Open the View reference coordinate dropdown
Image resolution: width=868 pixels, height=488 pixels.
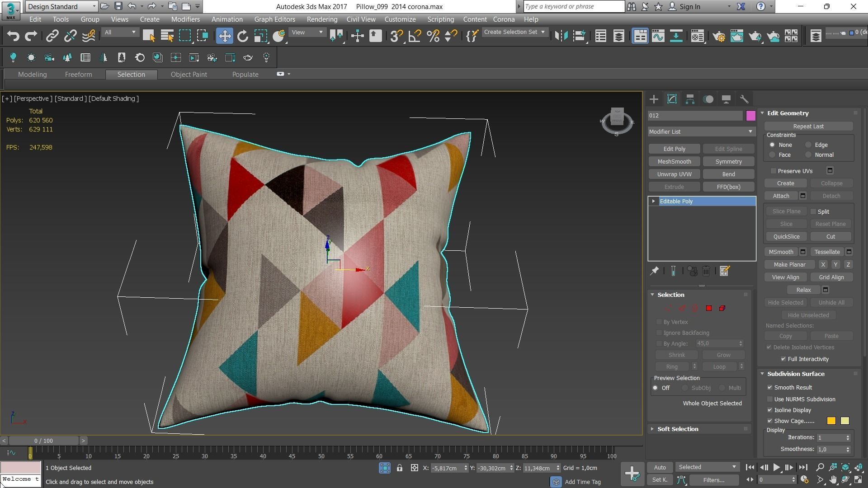[307, 33]
